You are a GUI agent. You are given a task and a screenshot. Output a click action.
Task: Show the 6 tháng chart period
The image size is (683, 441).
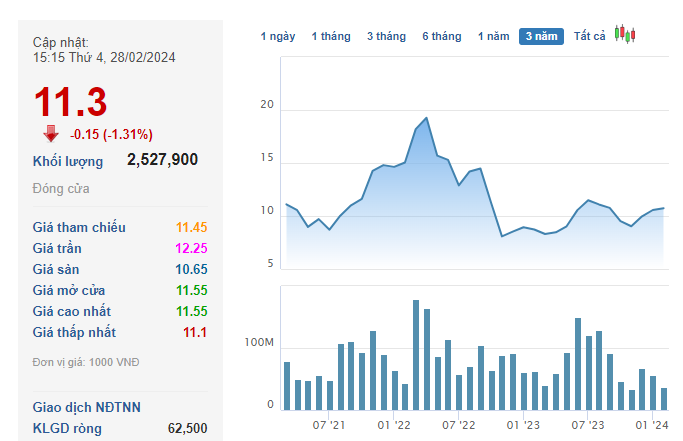[x=442, y=37]
